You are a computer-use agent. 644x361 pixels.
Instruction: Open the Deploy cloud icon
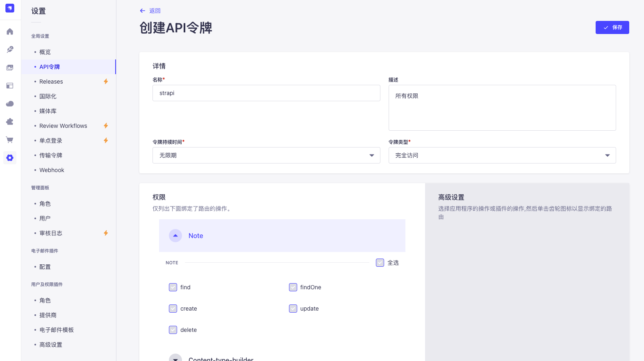pos(10,104)
